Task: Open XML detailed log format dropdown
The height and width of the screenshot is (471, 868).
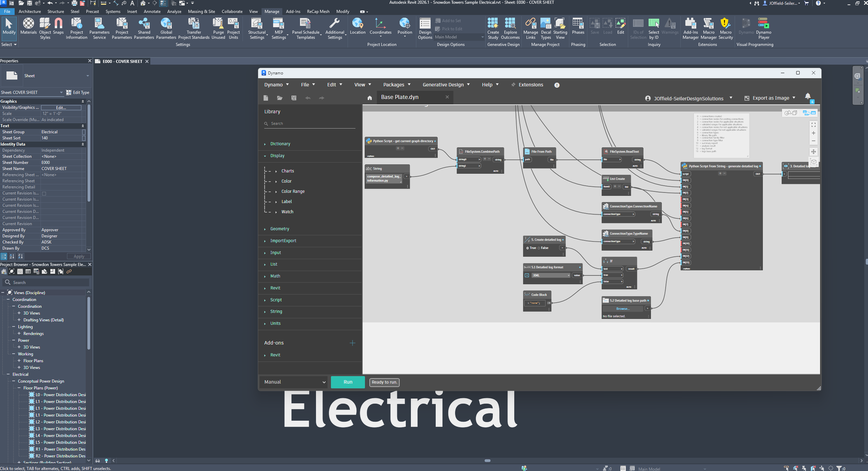Action: coord(551,275)
